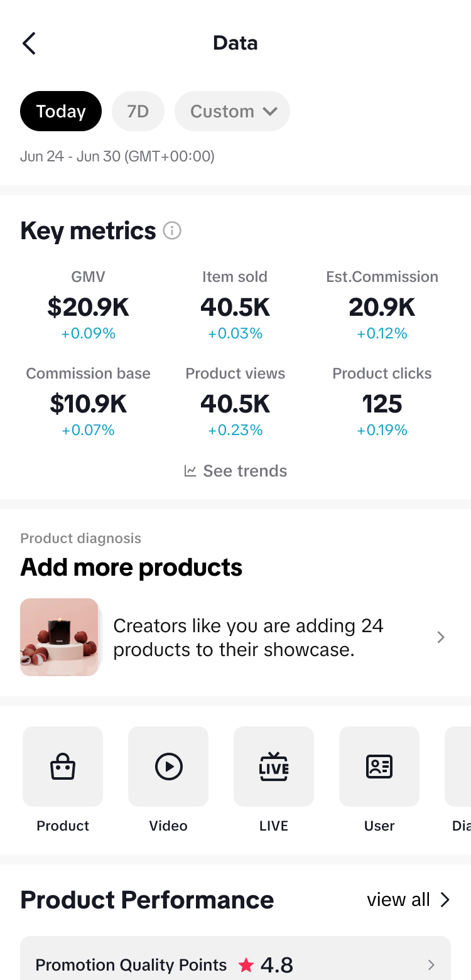471x980 pixels.
Task: Expand the Add more products chevron
Action: pyautogui.click(x=441, y=637)
